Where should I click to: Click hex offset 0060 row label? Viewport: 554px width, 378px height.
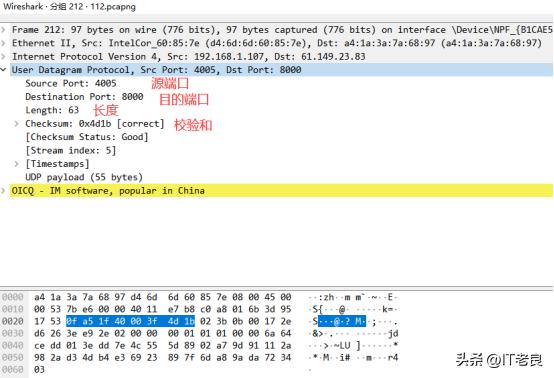coord(13,370)
